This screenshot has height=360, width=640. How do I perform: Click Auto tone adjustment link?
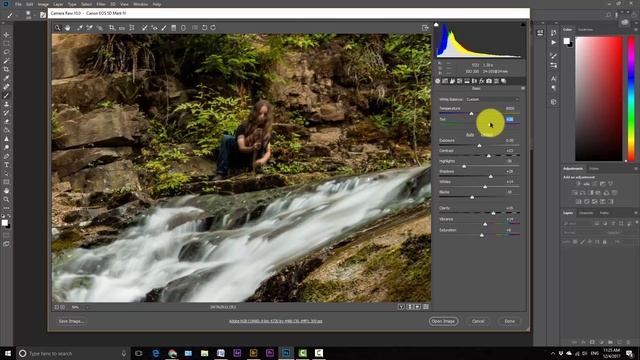point(470,134)
